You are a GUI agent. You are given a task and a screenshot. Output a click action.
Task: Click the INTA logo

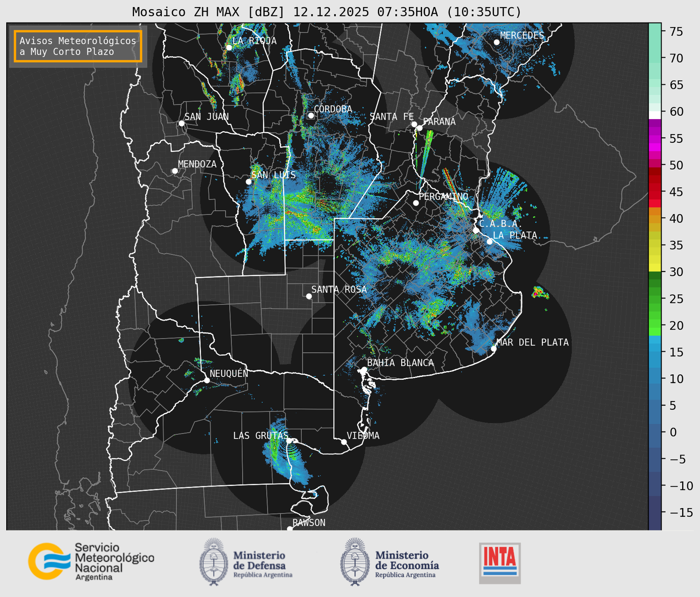[500, 563]
